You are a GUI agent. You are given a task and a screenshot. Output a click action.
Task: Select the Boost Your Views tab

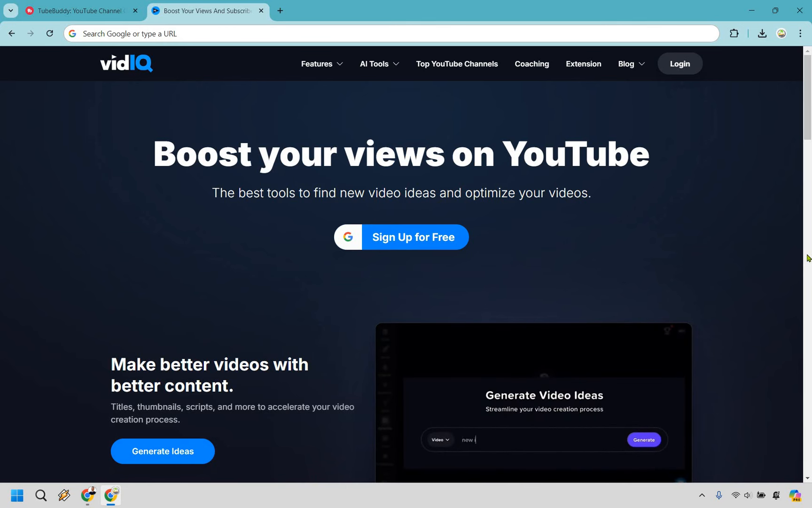(x=204, y=10)
